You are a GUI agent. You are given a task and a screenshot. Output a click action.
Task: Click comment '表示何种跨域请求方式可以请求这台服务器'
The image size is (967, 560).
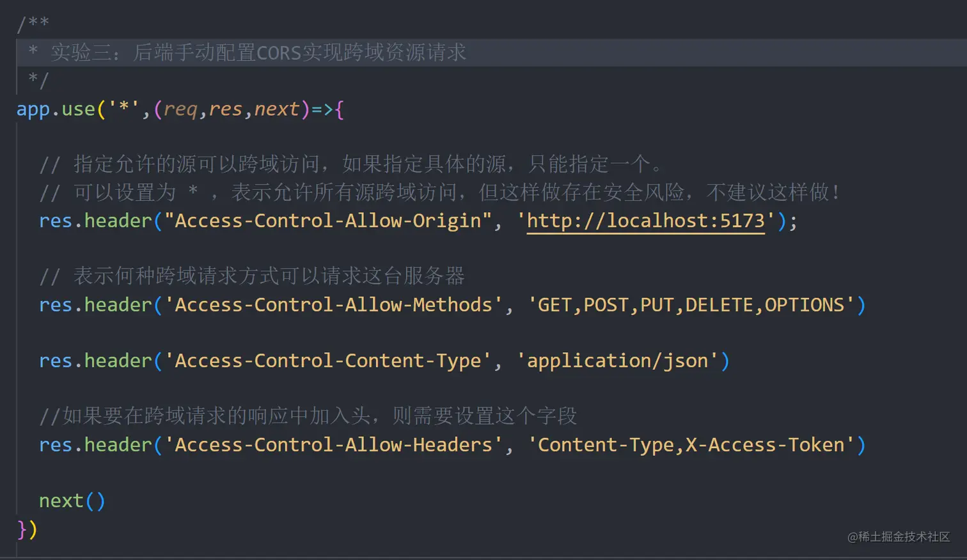pos(252,276)
